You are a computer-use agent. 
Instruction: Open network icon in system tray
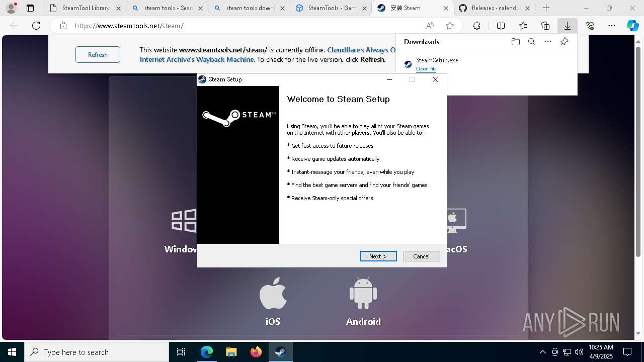click(x=567, y=352)
